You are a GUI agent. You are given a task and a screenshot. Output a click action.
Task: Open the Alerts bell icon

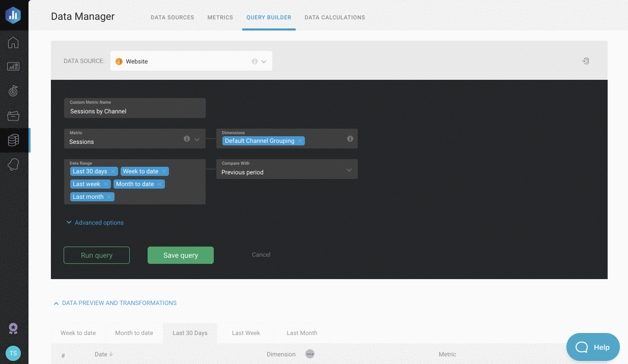[x=14, y=165]
